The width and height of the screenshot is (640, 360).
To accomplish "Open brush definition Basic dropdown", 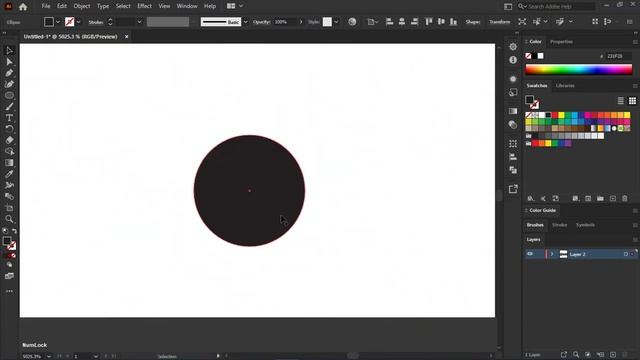I will [246, 22].
